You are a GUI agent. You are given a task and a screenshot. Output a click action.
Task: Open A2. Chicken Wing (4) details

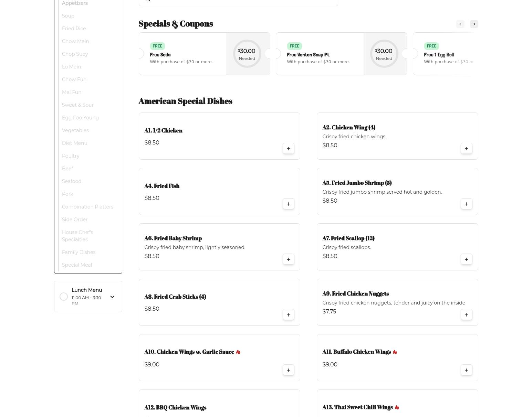pos(349,128)
